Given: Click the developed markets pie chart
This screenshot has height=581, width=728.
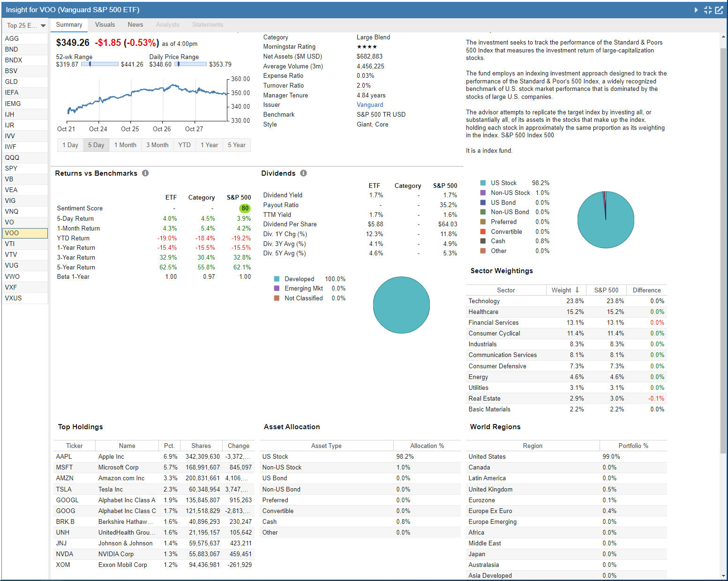Looking at the screenshot, I should pos(401,305).
